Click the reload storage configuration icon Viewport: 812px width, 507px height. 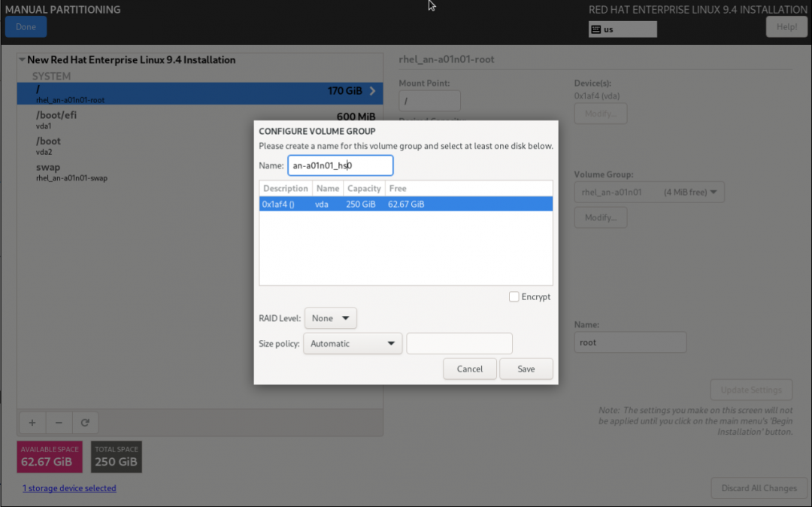pyautogui.click(x=85, y=423)
